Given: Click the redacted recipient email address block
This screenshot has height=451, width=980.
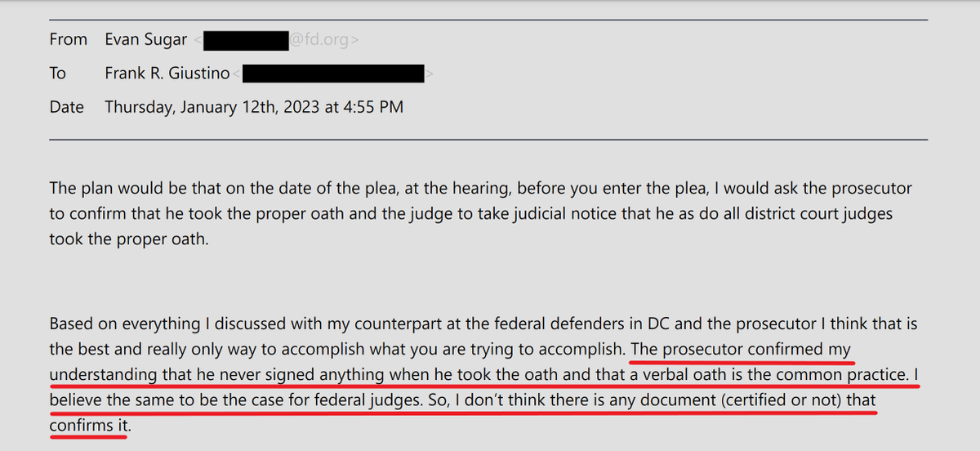Looking at the screenshot, I should pos(333,74).
